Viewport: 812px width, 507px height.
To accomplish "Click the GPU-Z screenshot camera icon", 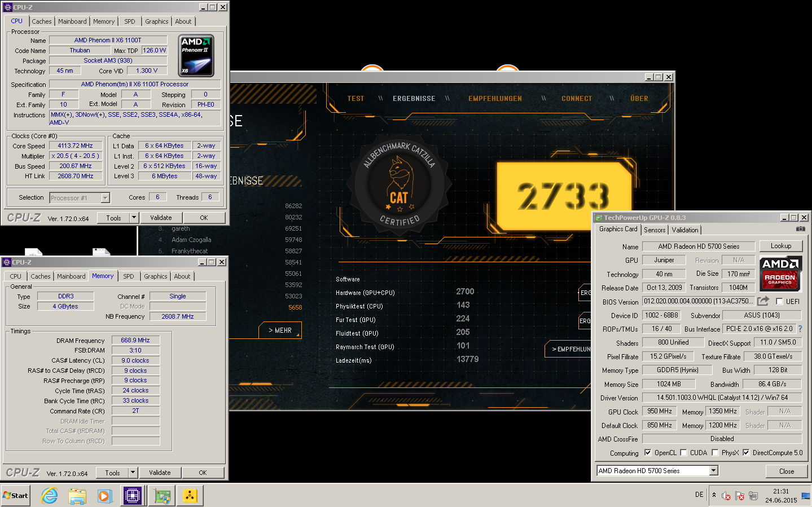I will [800, 229].
